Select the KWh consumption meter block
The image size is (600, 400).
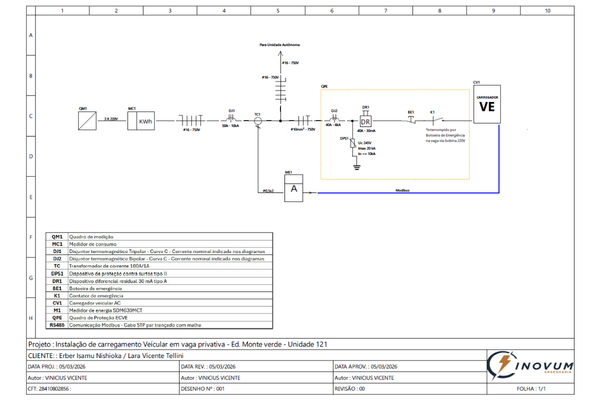click(x=145, y=121)
